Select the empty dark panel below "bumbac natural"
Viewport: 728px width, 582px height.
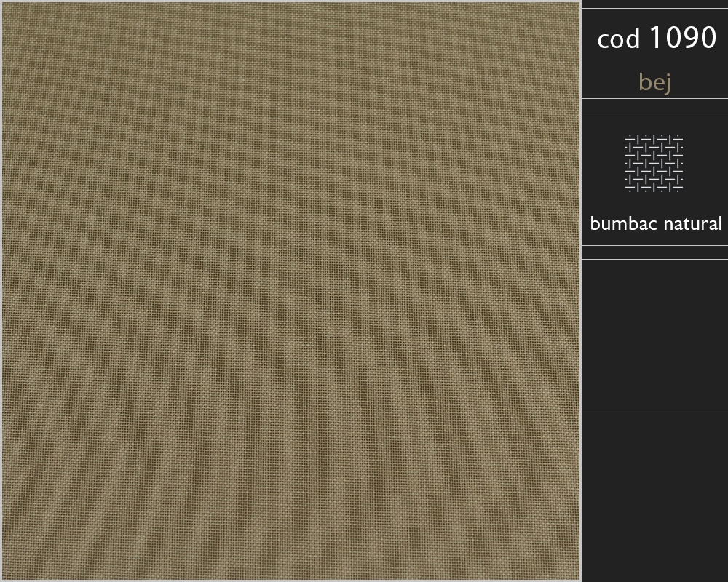pyautogui.click(x=654, y=335)
